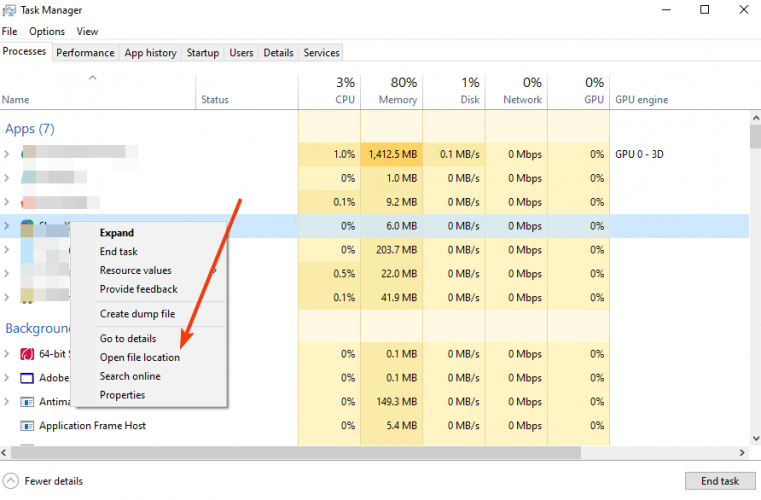The width and height of the screenshot is (761, 500).
Task: Sort by the CPU column header
Action: tap(329, 92)
